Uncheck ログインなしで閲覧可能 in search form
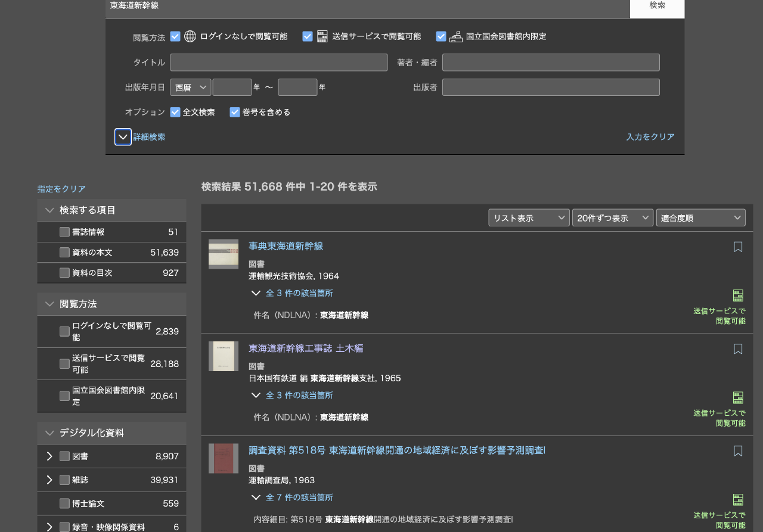Screen dimensions: 763x532 click(175, 36)
